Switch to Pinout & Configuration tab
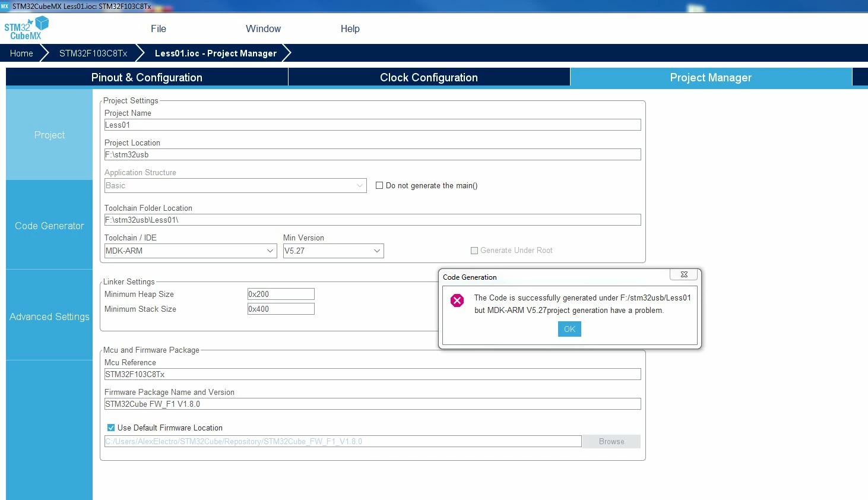This screenshot has height=500, width=868. click(x=147, y=77)
